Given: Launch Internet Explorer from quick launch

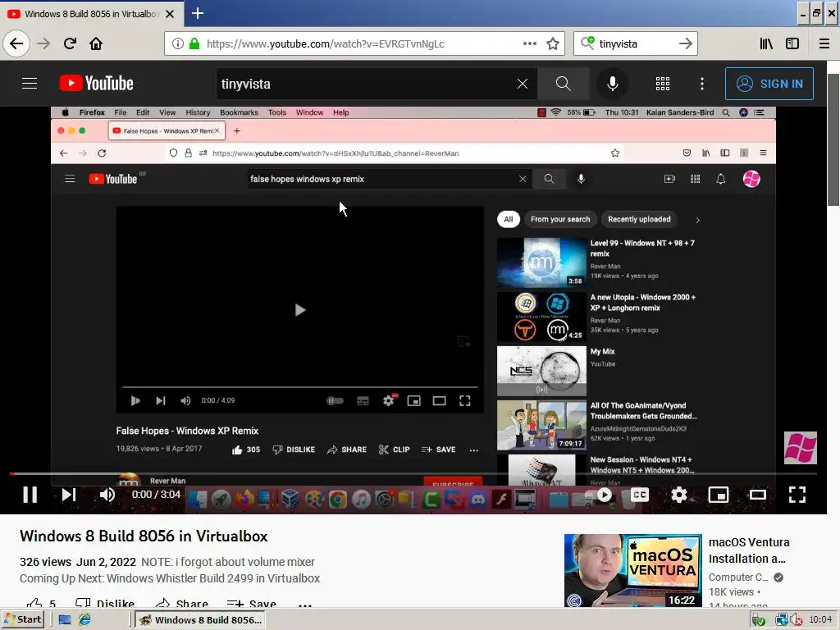Looking at the screenshot, I should tap(84, 620).
